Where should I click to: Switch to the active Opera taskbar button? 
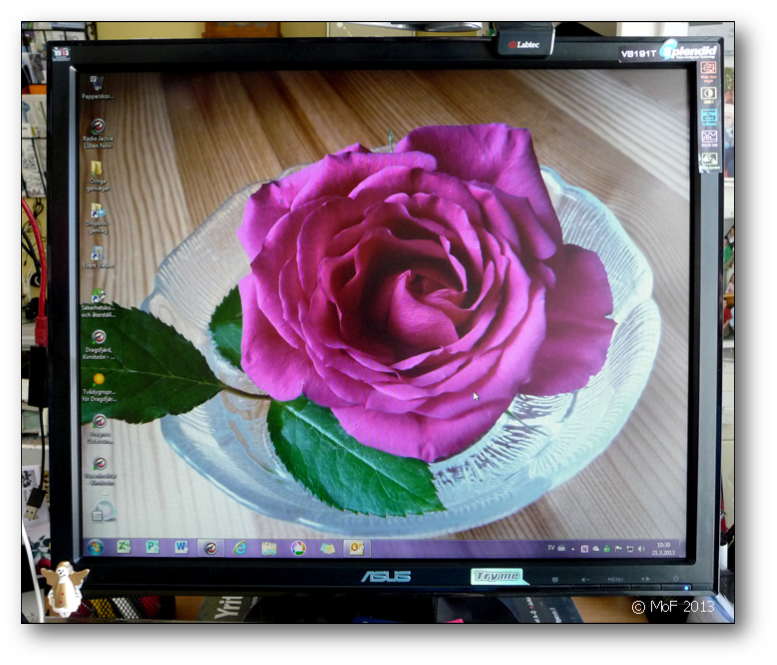click(x=211, y=547)
